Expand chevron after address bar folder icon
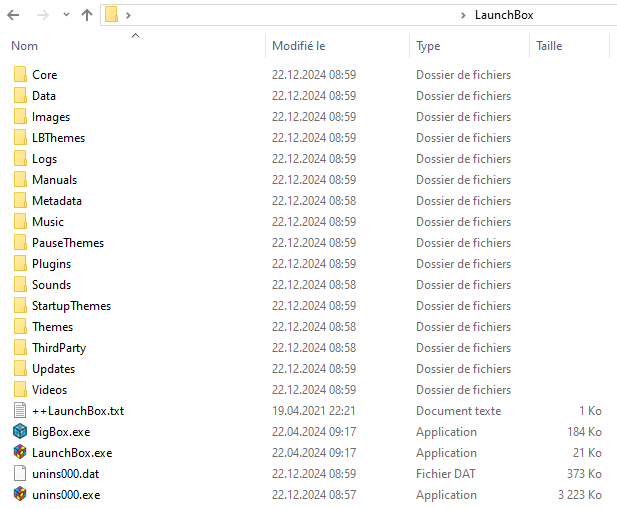The width and height of the screenshot is (617, 509). tap(128, 15)
